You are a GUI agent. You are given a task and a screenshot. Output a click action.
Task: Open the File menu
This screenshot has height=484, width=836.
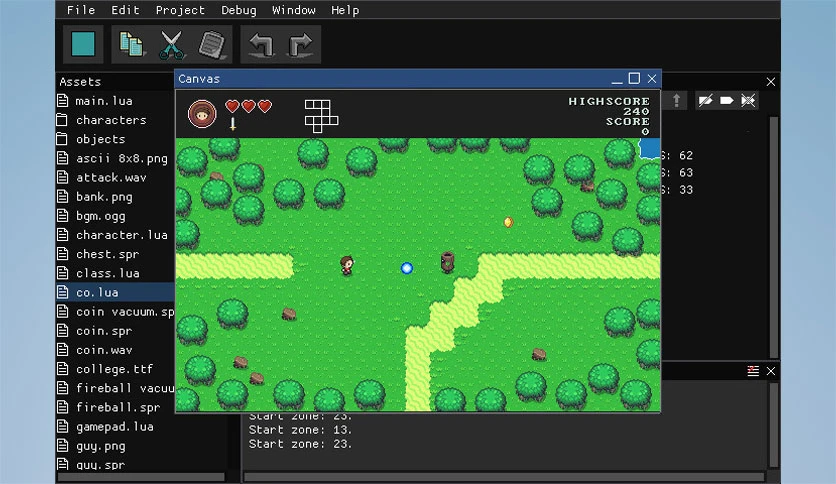[81, 10]
